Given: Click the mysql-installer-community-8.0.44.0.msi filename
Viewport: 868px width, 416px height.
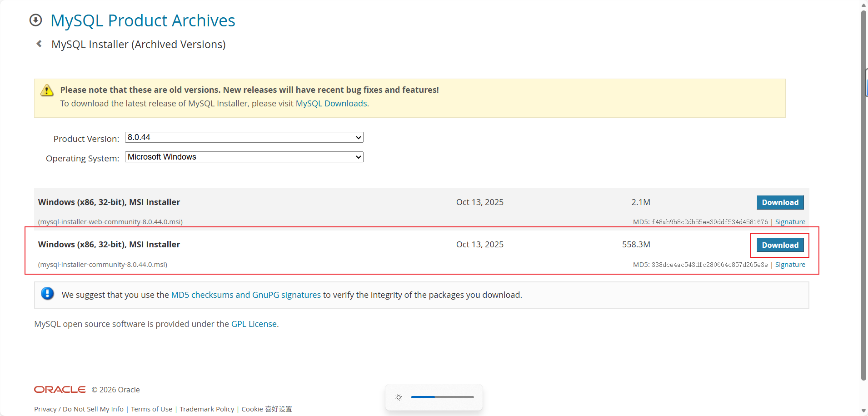Looking at the screenshot, I should 103,265.
